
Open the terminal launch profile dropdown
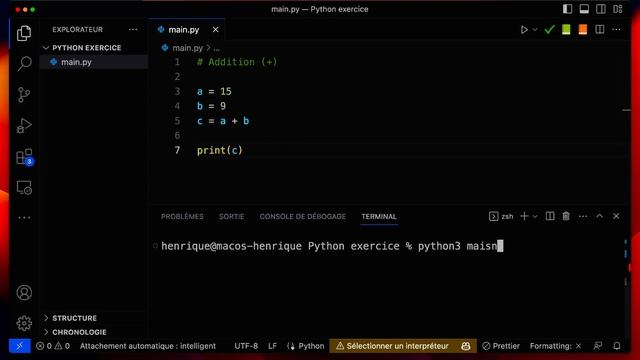535,216
